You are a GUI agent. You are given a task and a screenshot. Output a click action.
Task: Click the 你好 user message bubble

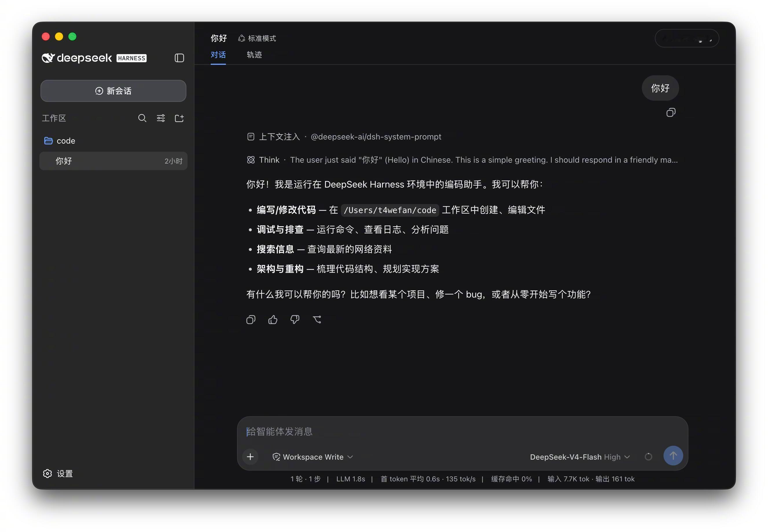click(660, 88)
